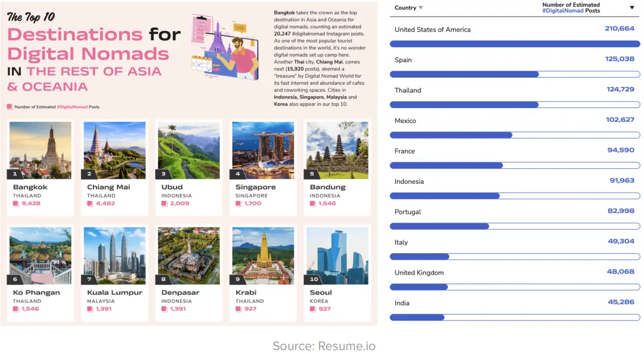This screenshot has height=354, width=644.
Task: Select the Kuala Lumpur towers photo
Action: pyautogui.click(x=114, y=256)
